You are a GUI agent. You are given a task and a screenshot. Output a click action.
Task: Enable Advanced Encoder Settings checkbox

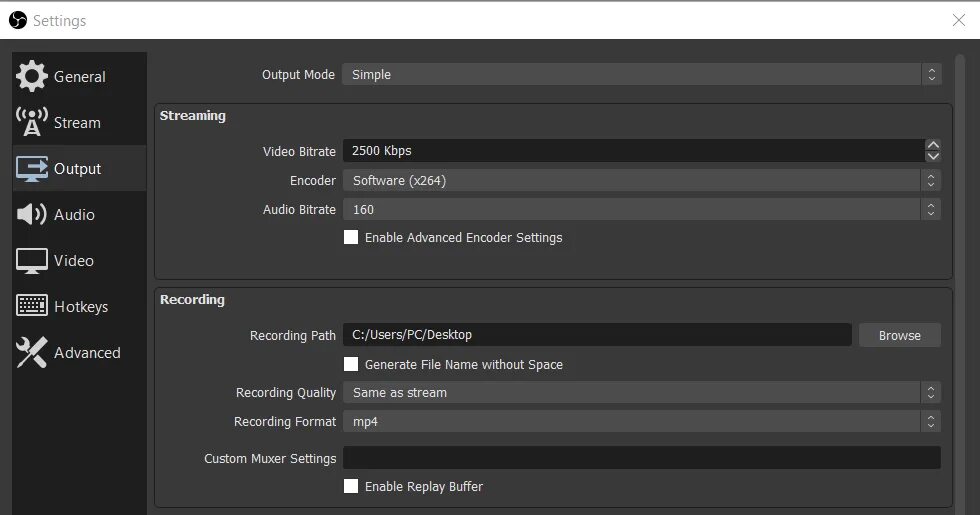(x=351, y=238)
